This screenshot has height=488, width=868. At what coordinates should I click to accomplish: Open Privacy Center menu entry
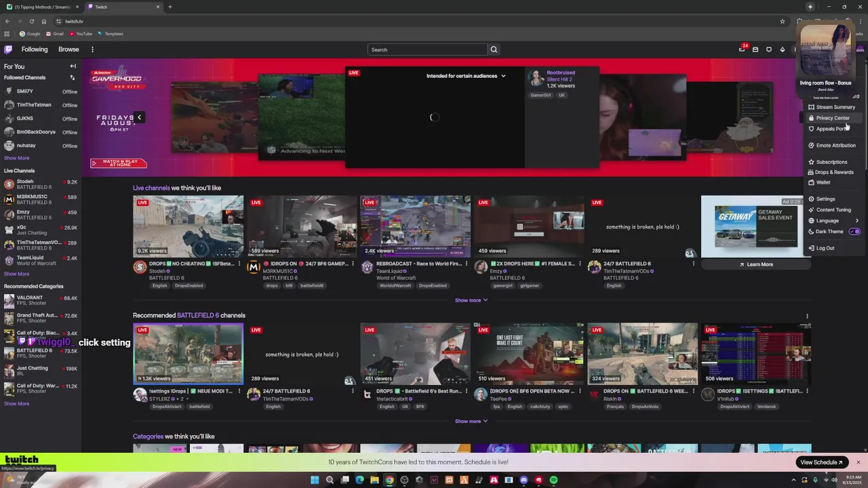pos(833,118)
